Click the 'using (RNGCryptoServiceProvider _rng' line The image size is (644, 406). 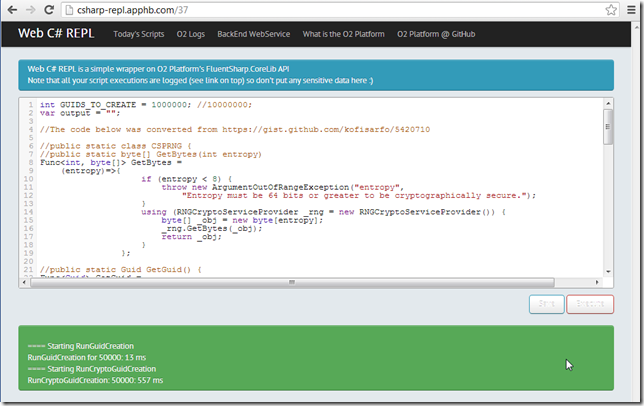pos(324,212)
